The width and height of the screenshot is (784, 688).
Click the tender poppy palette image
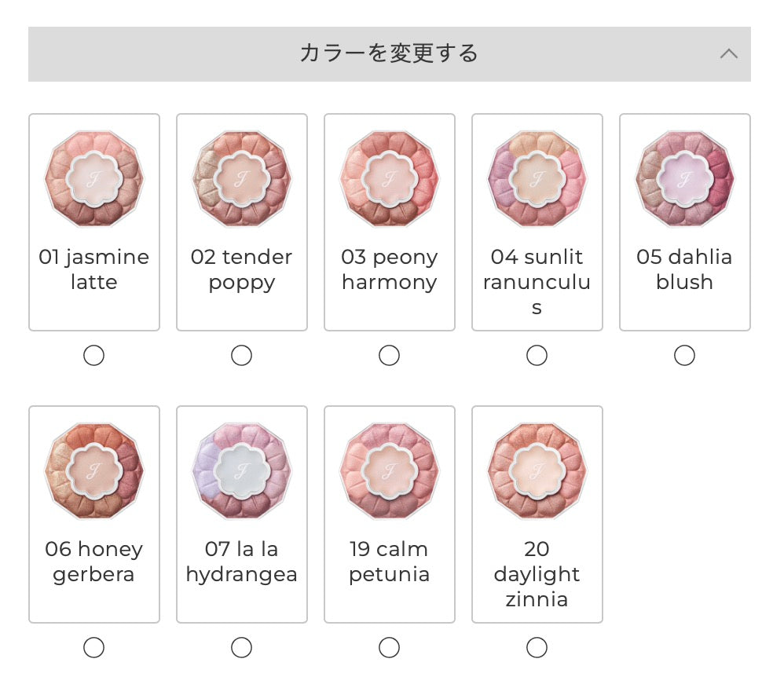(x=242, y=178)
